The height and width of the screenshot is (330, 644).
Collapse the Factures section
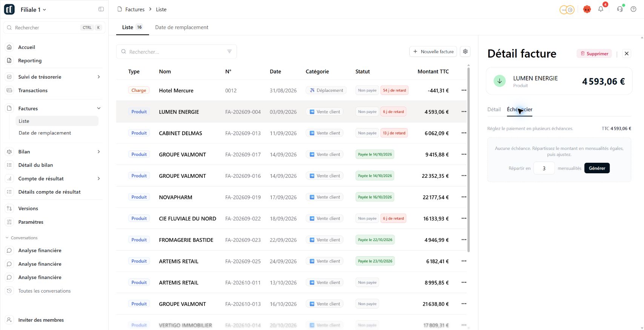click(x=99, y=108)
